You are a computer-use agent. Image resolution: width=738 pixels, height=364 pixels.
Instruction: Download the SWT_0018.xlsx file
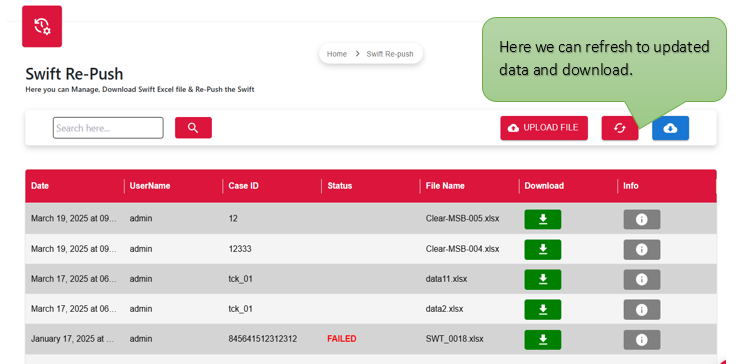click(543, 340)
